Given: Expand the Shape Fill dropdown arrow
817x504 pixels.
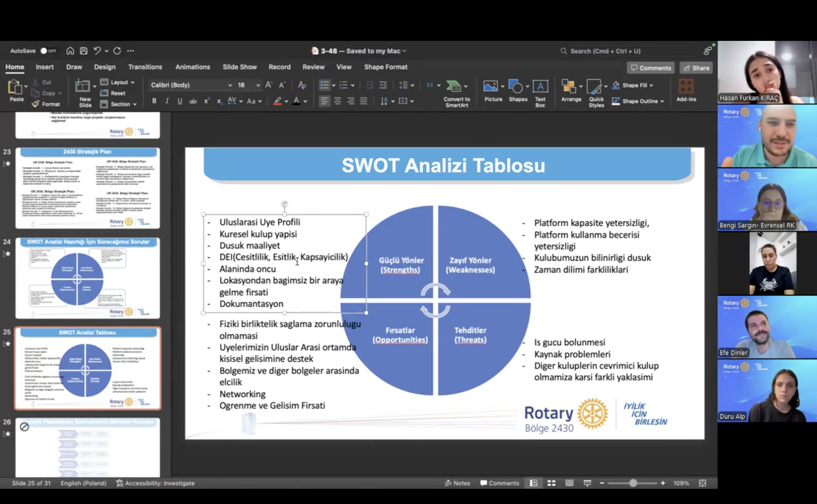Looking at the screenshot, I should coord(651,85).
